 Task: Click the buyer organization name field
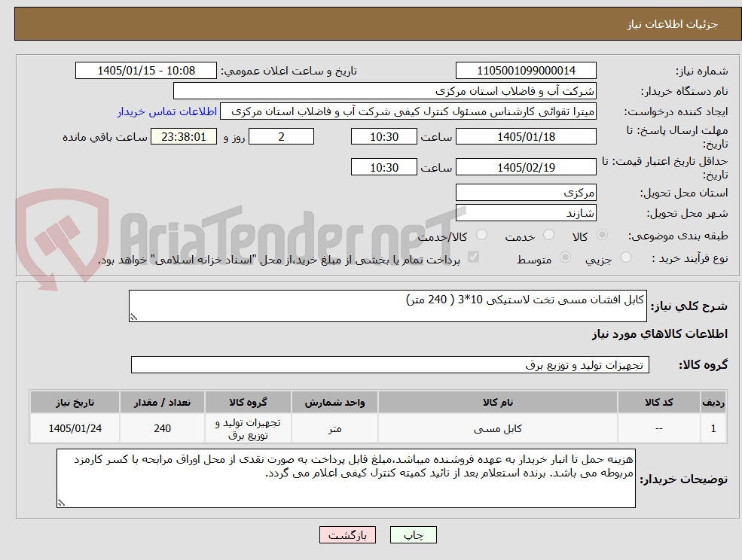pyautogui.click(x=384, y=91)
